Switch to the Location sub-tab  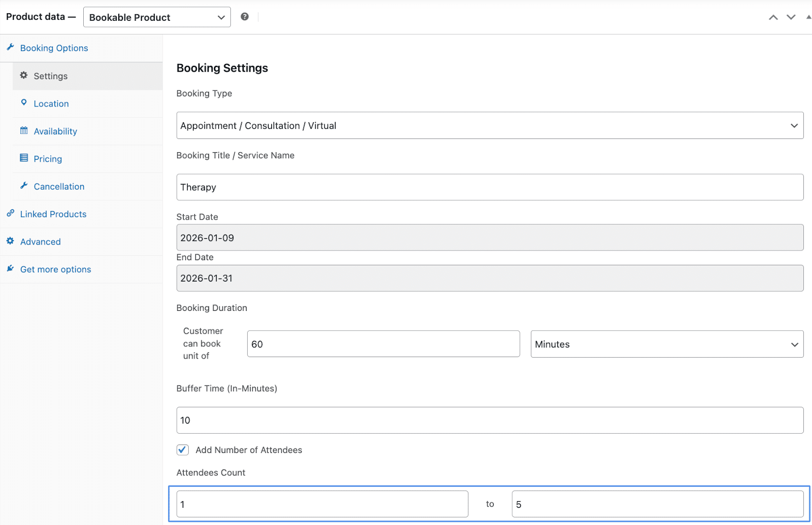tap(88, 103)
